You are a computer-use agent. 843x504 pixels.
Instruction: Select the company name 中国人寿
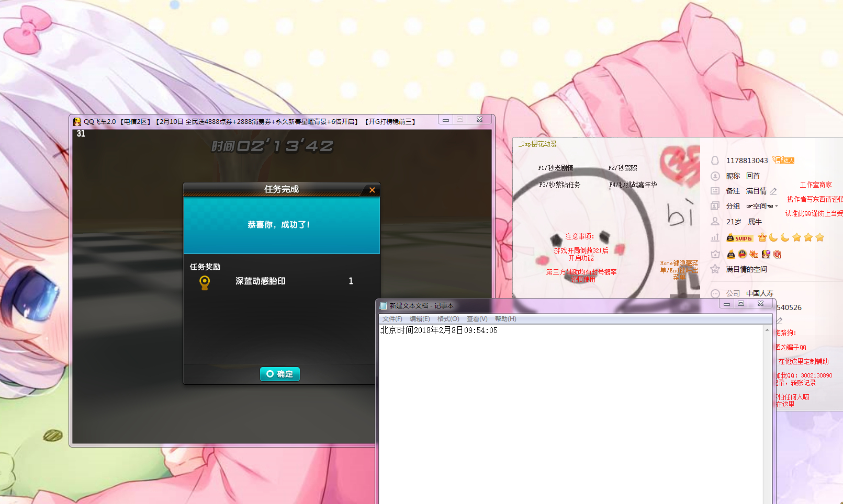click(760, 293)
